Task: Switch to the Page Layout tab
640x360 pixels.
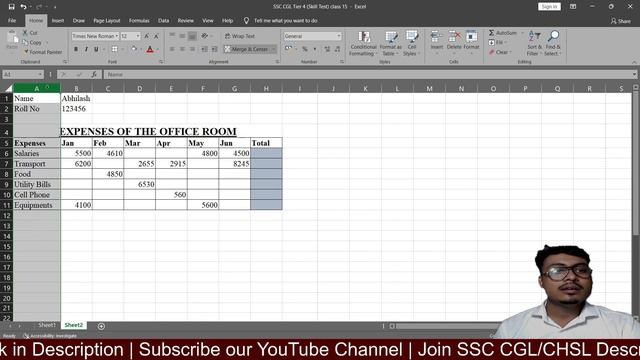Action: 107,20
